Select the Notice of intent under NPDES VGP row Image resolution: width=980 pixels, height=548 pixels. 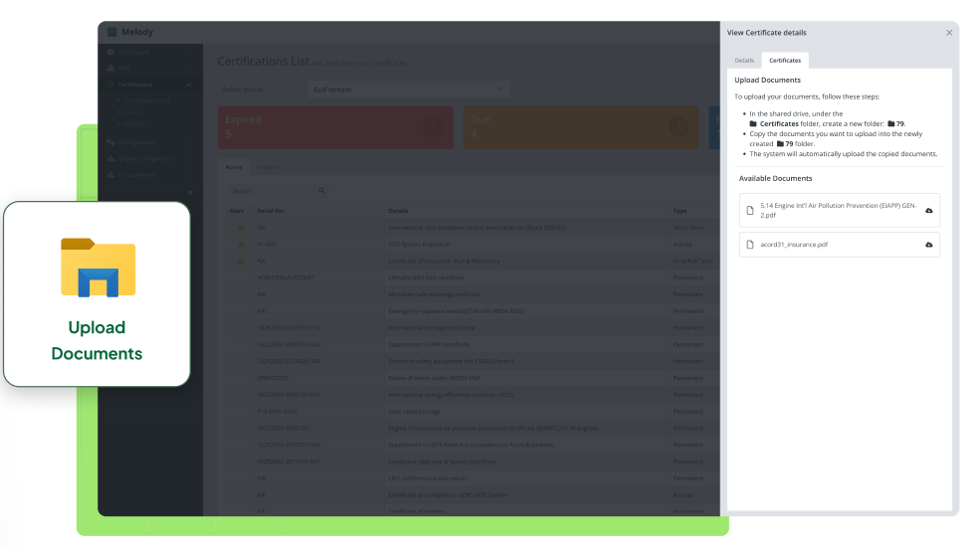tap(472, 378)
